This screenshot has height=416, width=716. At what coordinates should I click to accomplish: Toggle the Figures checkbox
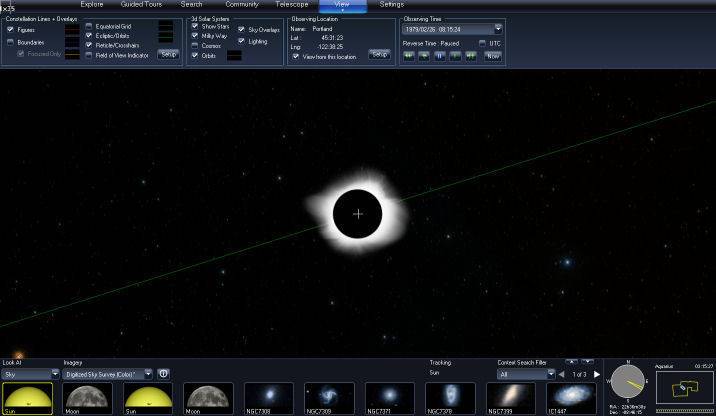point(10,30)
